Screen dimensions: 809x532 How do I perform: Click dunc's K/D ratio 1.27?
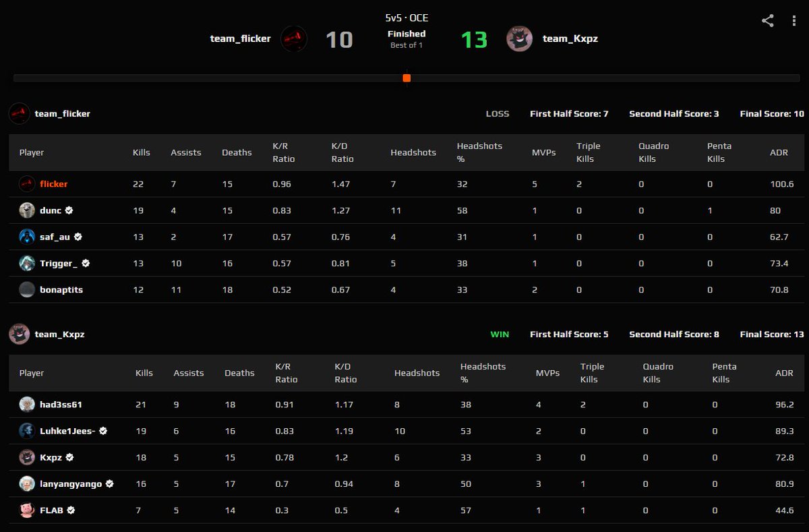click(340, 210)
